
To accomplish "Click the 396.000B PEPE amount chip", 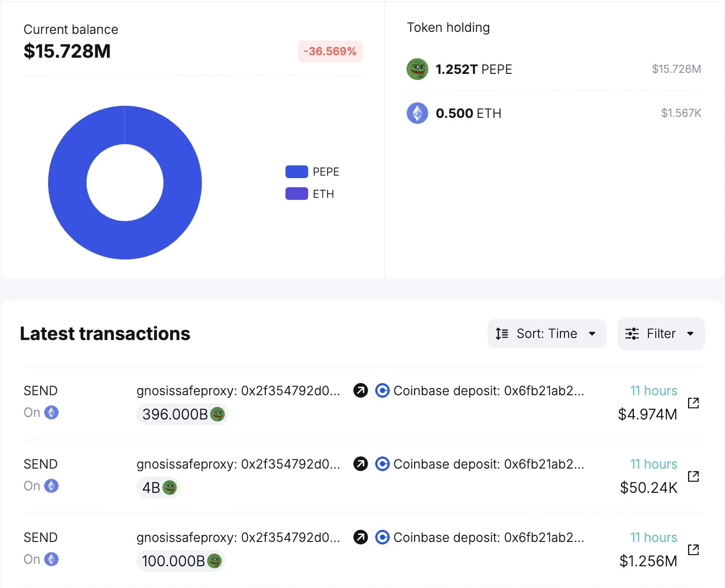I will click(x=182, y=414).
